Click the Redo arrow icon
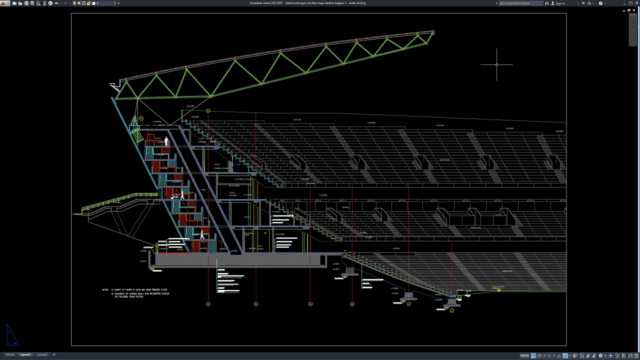This screenshot has height=360, width=640. [x=65, y=3]
